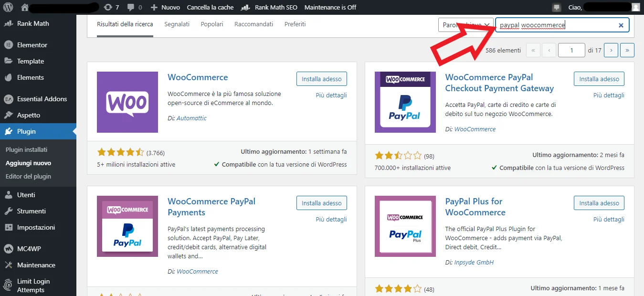Viewport: 644px width, 296px height.
Task: Click Cancella la cache
Action: point(210,7)
